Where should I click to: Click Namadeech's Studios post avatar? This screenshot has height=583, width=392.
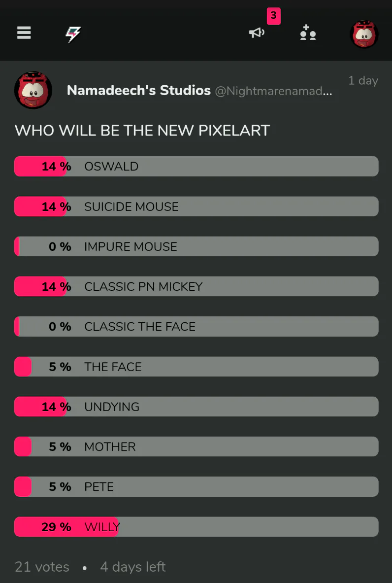point(33,90)
